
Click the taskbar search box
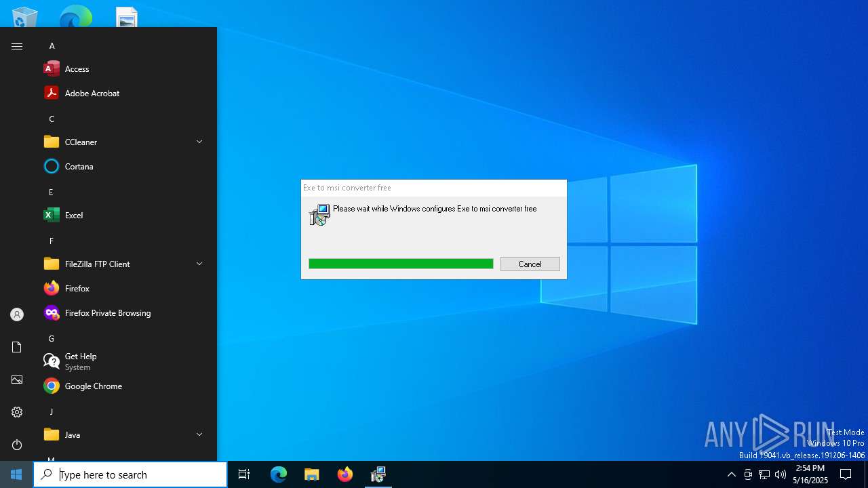coord(130,474)
